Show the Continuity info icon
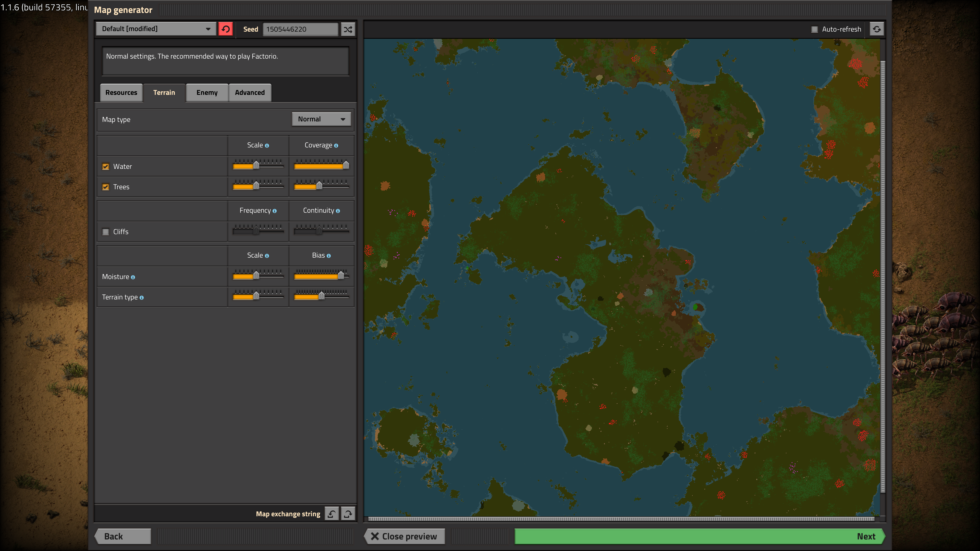 338,211
